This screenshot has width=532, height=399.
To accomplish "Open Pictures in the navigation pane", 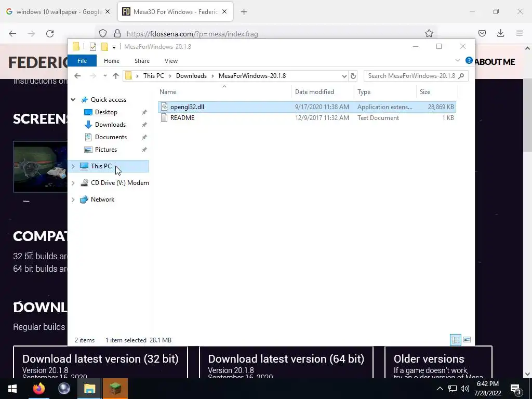I will coord(106,150).
